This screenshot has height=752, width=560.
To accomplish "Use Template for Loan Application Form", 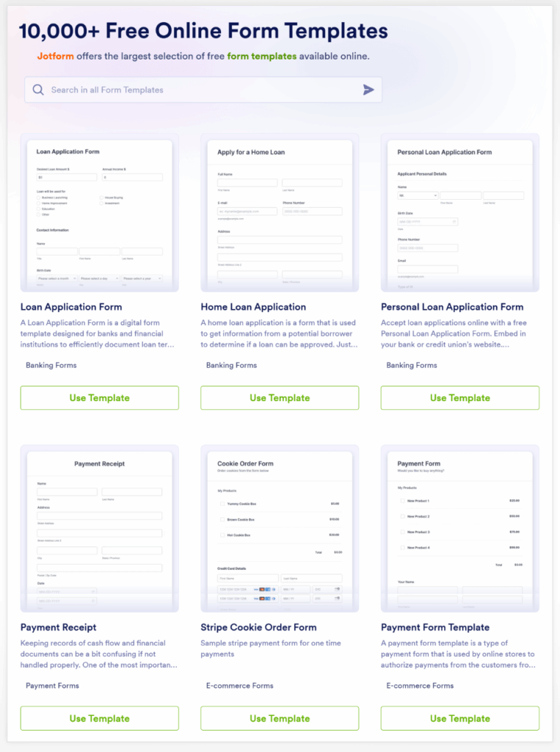I will [x=100, y=397].
